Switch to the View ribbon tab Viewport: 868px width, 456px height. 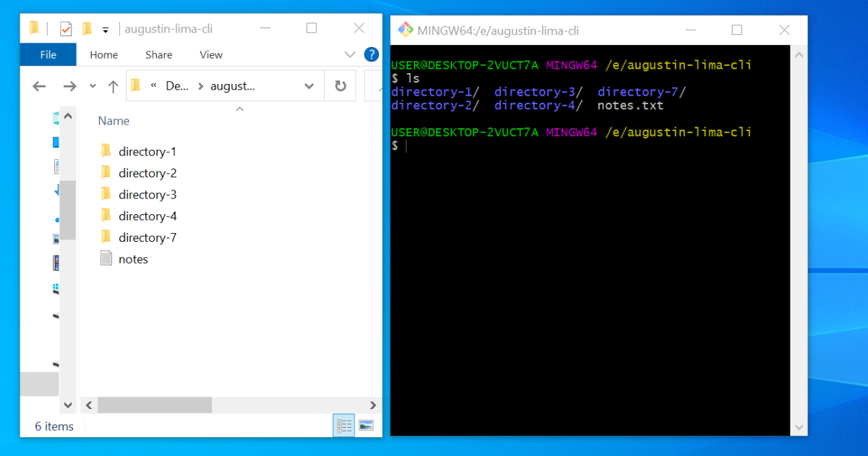(x=210, y=54)
